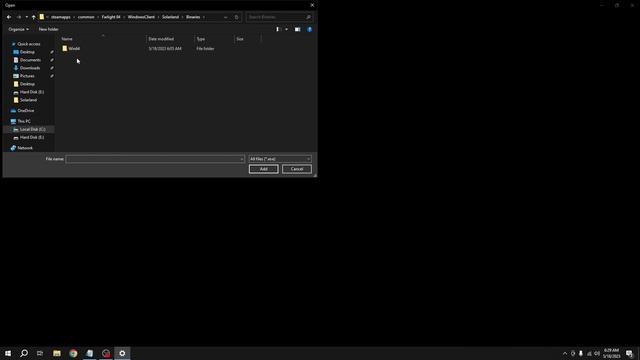Click the microphone tray icon
This screenshot has width=640, height=360.
[x=581, y=353]
